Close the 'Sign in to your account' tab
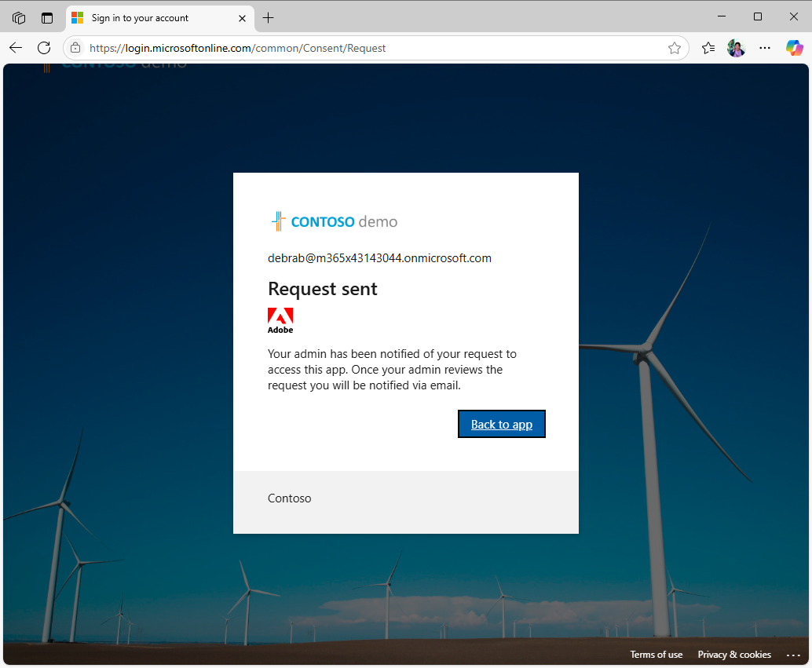The width and height of the screenshot is (812, 668). tap(242, 18)
